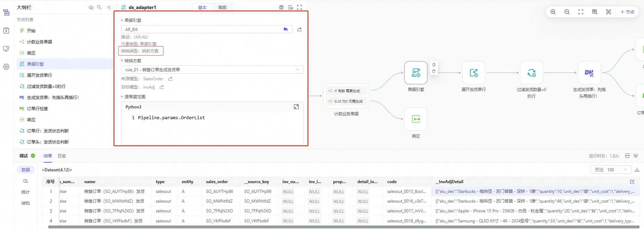
Task: Select 展开发货单行 in the node list
Action: pyautogui.click(x=39, y=75)
